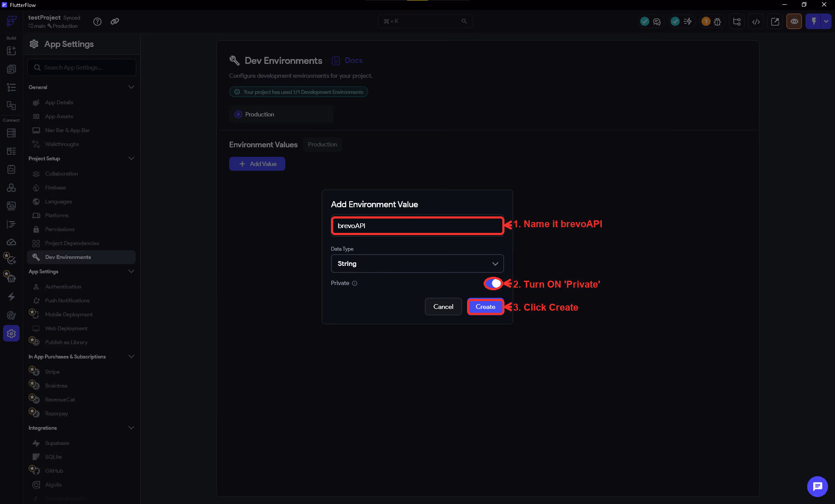Click the Settings gear in left rail
Image resolution: width=835 pixels, height=504 pixels.
[x=11, y=334]
